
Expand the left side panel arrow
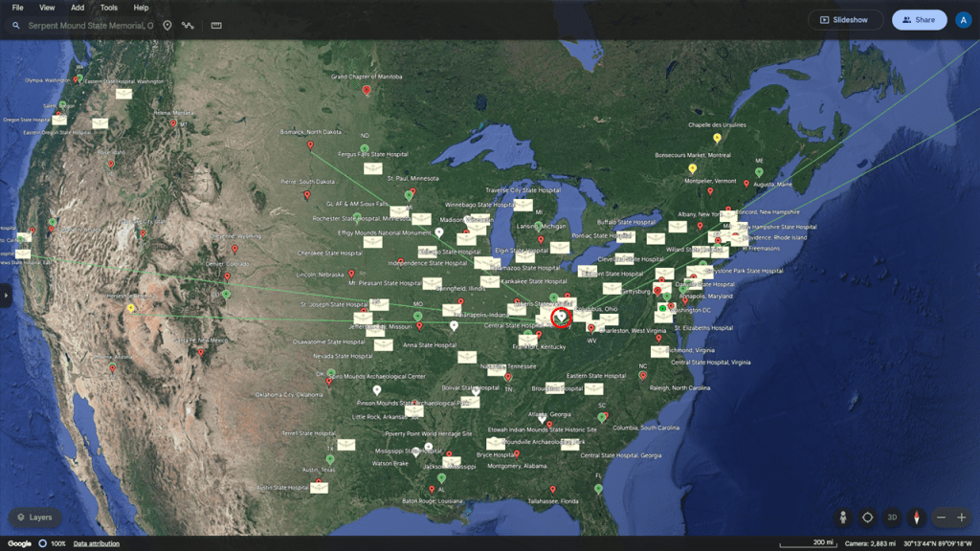tap(5, 296)
